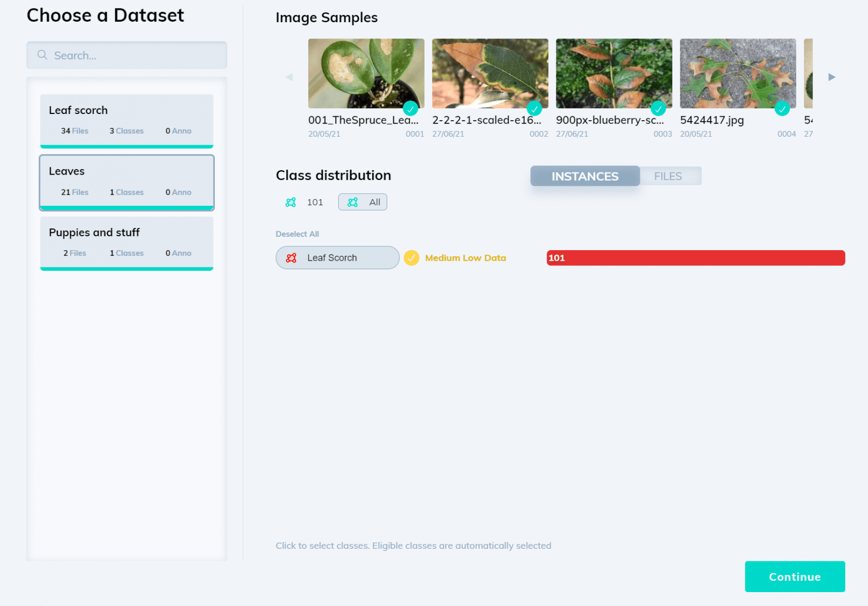Image resolution: width=868 pixels, height=606 pixels.
Task: Click the search magnifier icon
Action: click(42, 55)
